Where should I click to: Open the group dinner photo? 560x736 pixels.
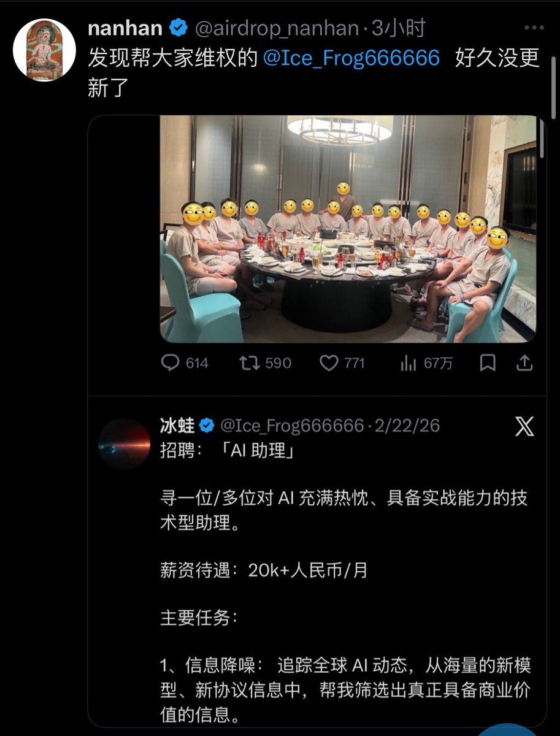coord(348,229)
